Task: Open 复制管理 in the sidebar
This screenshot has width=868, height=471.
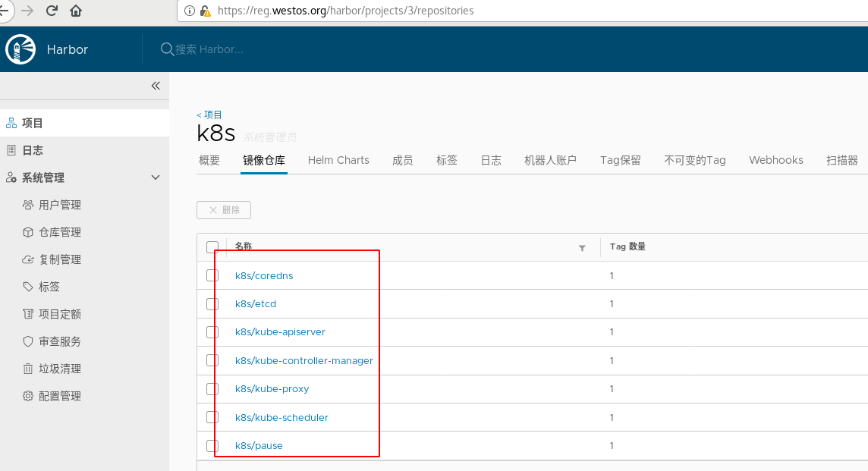Action: [60, 259]
